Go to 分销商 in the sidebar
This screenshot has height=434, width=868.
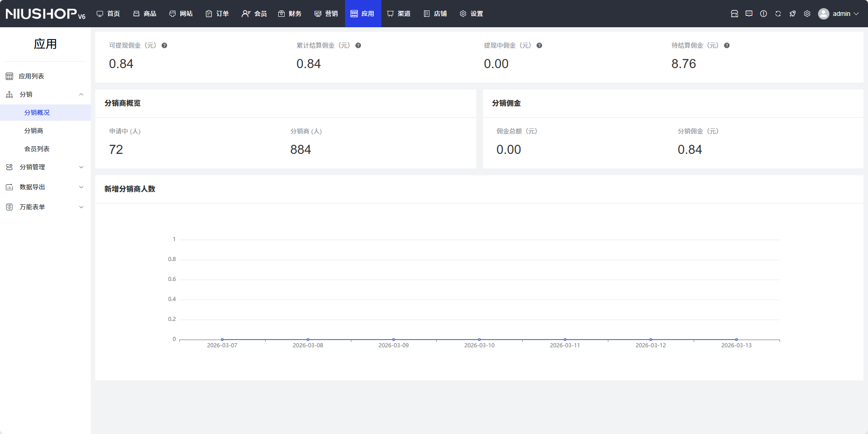click(x=34, y=131)
